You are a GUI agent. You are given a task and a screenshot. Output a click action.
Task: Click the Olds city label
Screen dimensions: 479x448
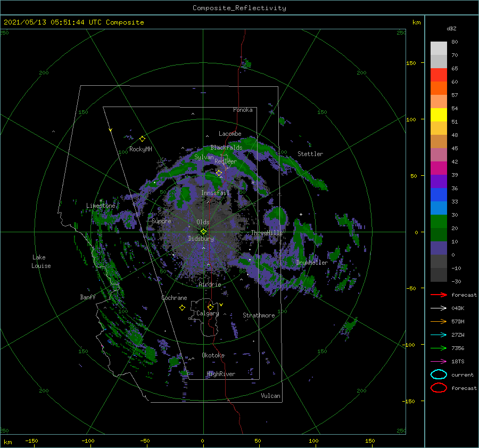pos(203,222)
